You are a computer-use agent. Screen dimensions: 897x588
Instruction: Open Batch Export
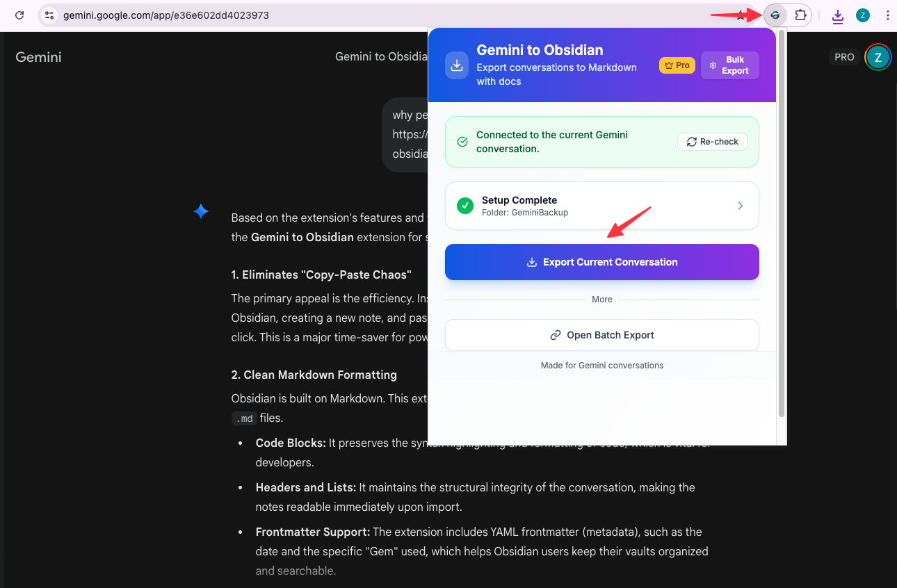(601, 334)
